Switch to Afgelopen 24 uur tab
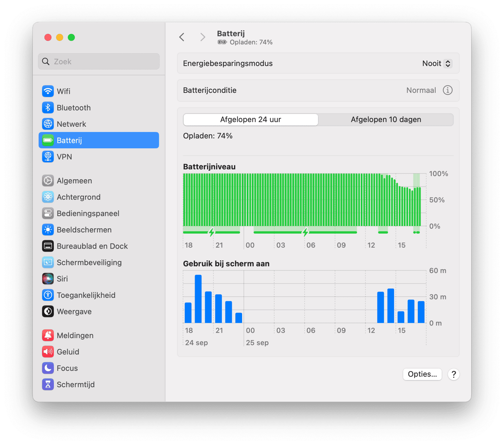The height and width of the screenshot is (445, 504). pos(251,120)
